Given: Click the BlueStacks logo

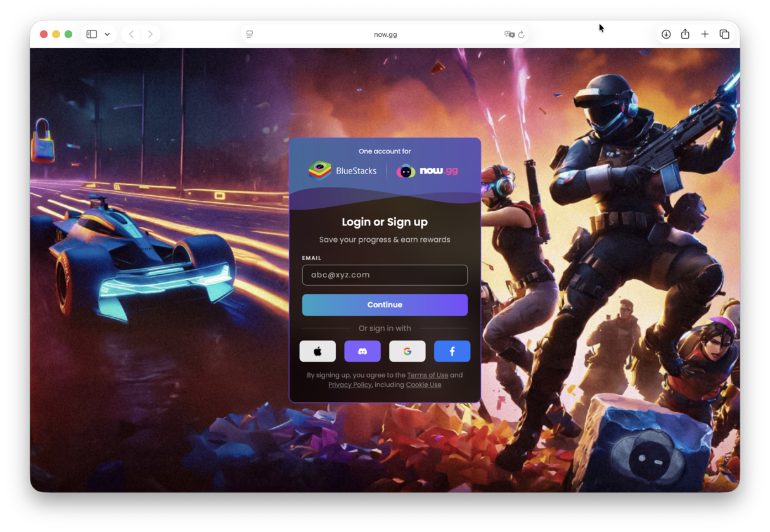Looking at the screenshot, I should coord(342,170).
